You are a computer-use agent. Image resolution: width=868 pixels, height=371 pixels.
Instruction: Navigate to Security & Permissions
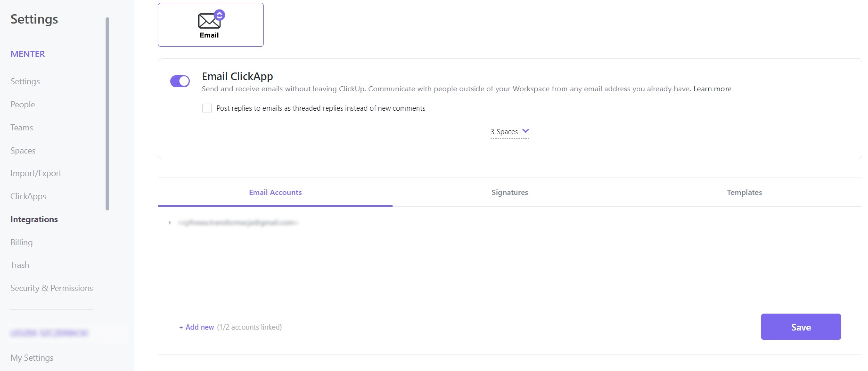(x=52, y=287)
